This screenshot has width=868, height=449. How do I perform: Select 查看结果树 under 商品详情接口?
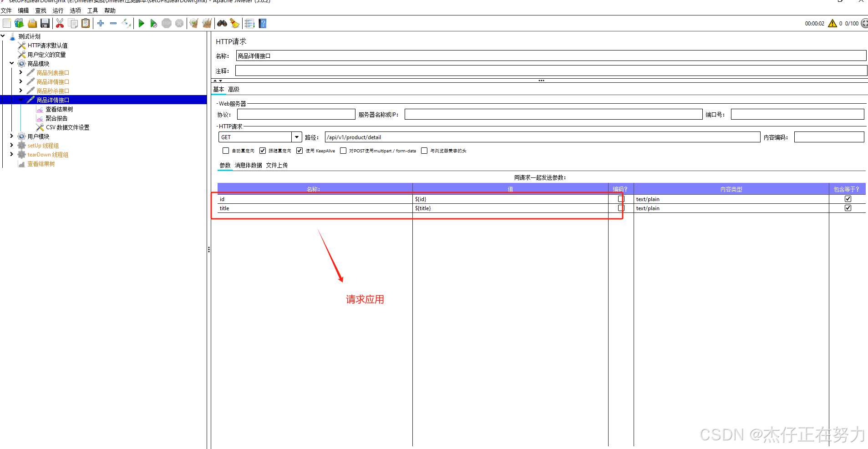(x=59, y=109)
